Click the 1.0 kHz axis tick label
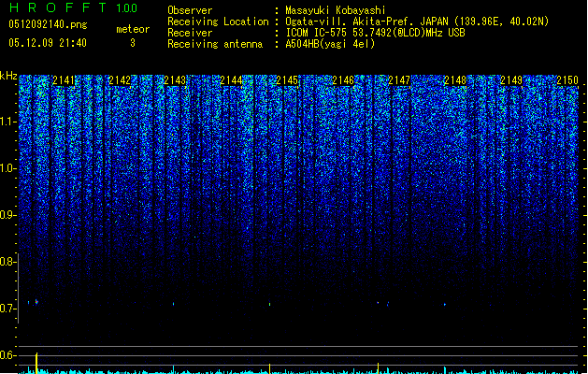 coord(7,168)
